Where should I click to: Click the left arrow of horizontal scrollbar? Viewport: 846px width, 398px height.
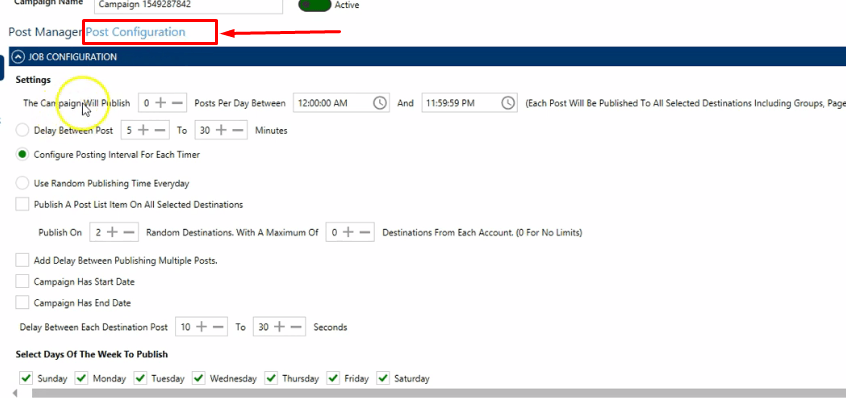tap(15, 393)
